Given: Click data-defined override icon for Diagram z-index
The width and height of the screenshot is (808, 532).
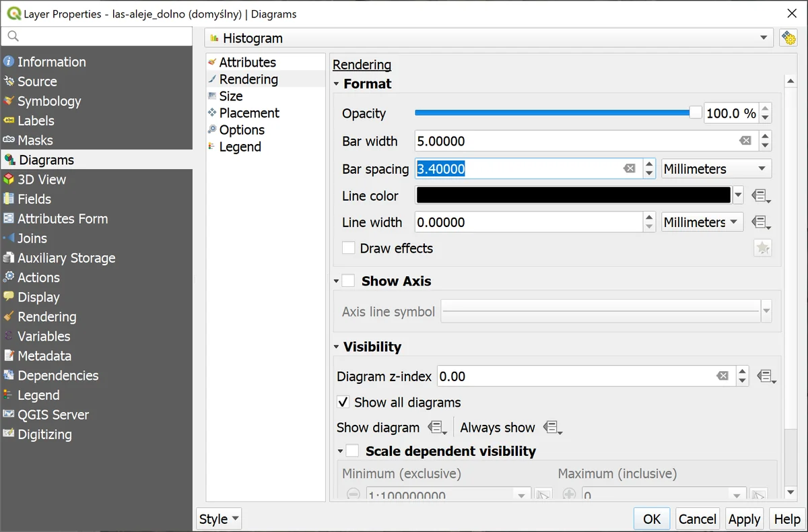Looking at the screenshot, I should point(766,376).
